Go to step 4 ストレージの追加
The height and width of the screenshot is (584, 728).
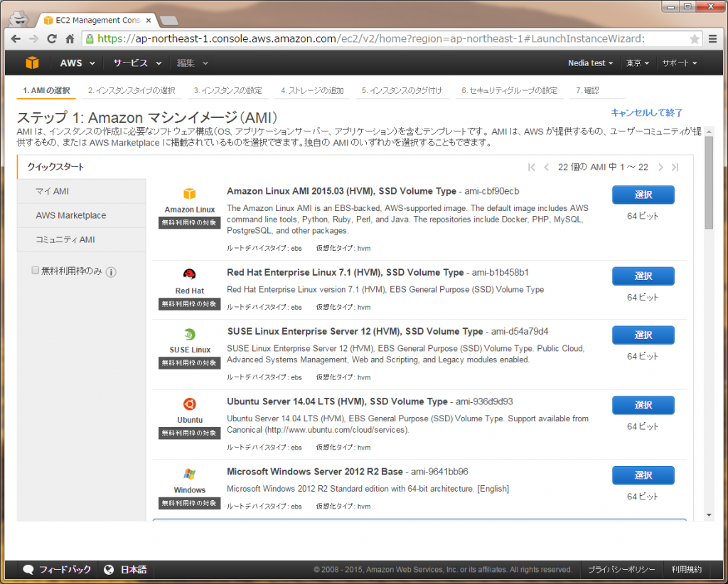click(312, 90)
